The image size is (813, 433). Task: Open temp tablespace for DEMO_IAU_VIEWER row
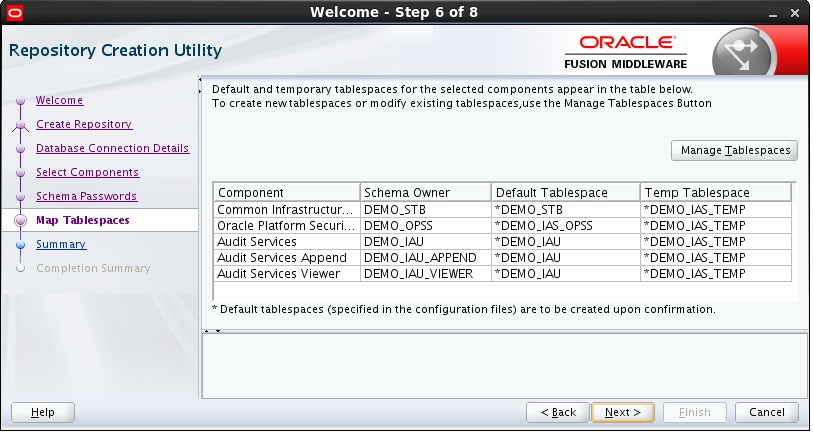[x=716, y=274]
